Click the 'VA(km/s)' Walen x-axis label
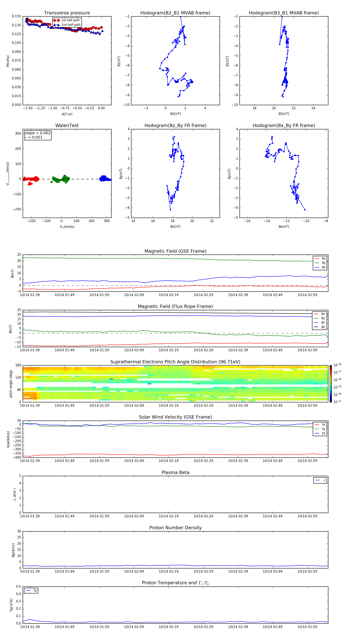 pos(67,227)
